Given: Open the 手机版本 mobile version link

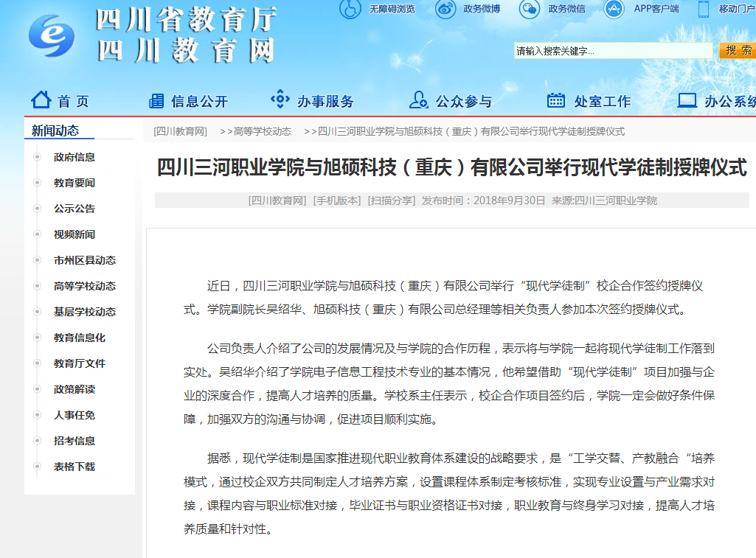Looking at the screenshot, I should pos(337,200).
